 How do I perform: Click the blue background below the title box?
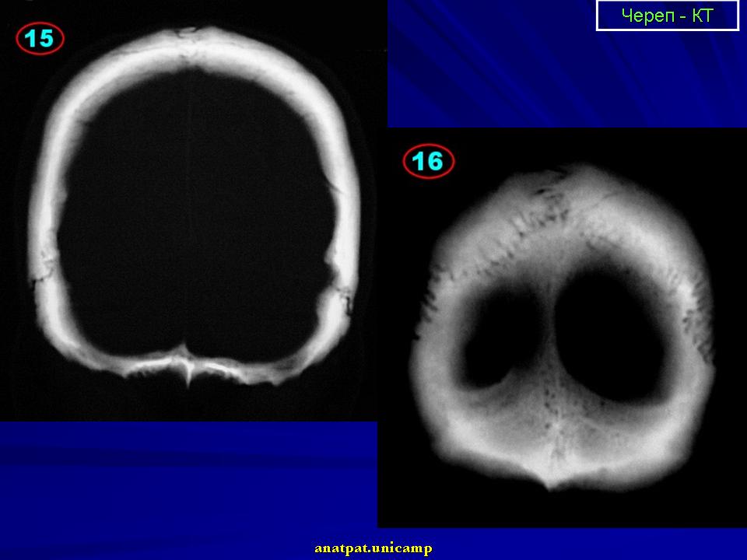(x=568, y=78)
